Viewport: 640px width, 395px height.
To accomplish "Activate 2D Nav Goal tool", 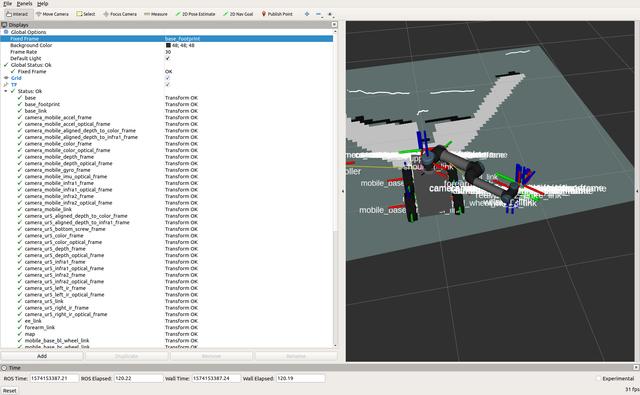I will [x=238, y=14].
